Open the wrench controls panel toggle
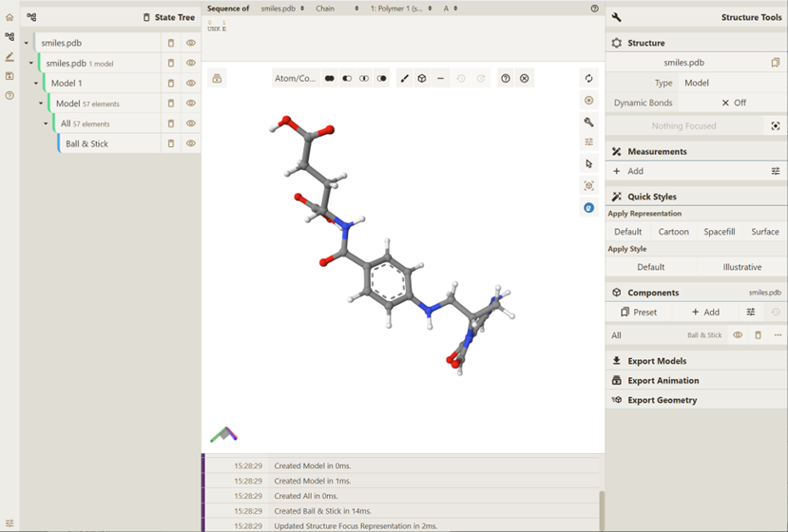This screenshot has width=788, height=532. [588, 122]
